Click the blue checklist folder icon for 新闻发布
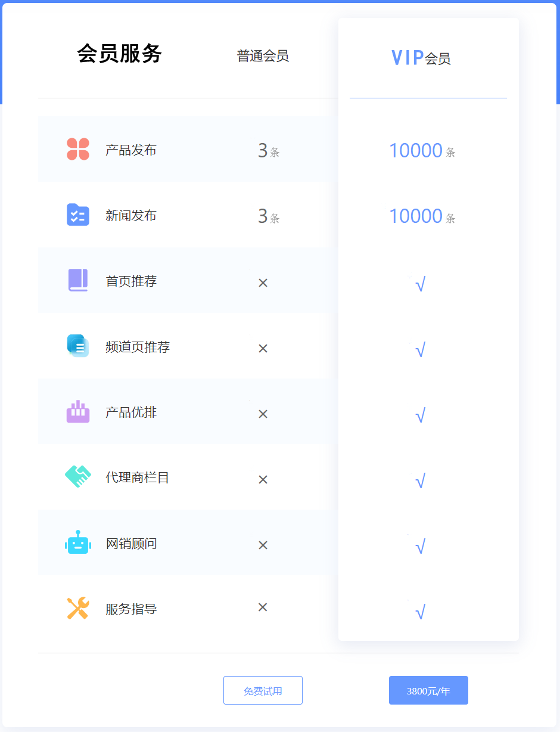Image resolution: width=560 pixels, height=732 pixels. pyautogui.click(x=78, y=215)
